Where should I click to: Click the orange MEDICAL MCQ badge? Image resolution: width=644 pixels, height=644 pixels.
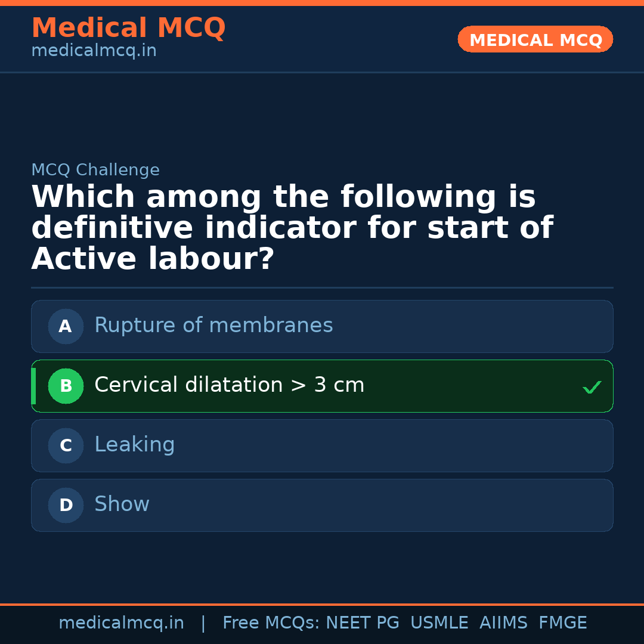pyautogui.click(x=535, y=39)
